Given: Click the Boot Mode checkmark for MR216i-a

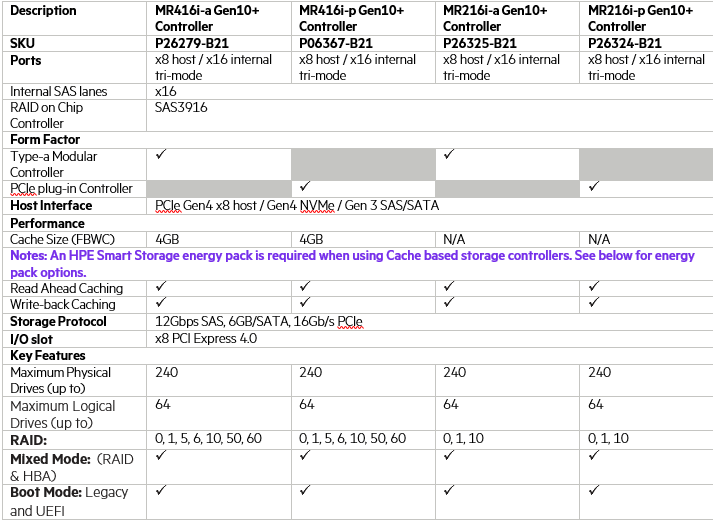Looking at the screenshot, I should [x=449, y=490].
